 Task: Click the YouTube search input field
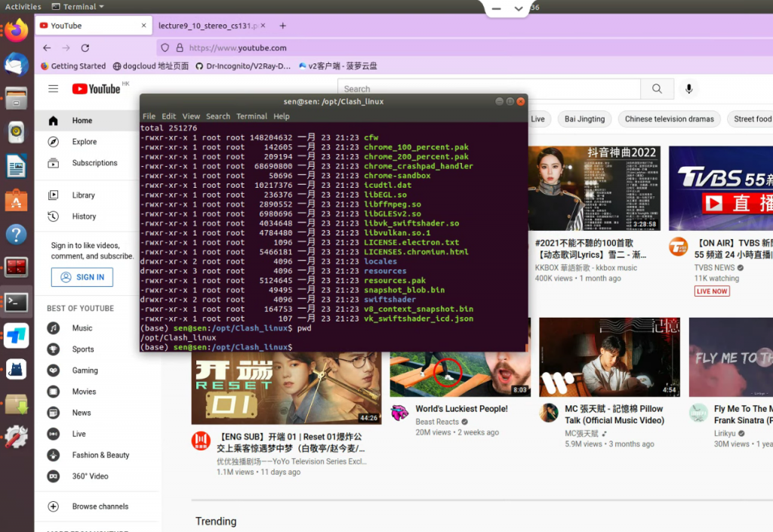coord(488,89)
